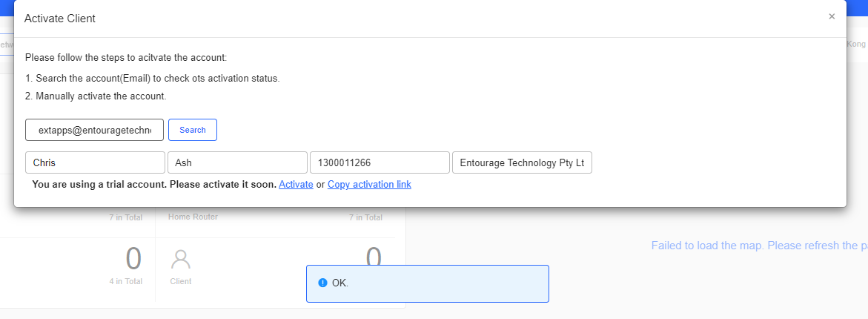Click the Entourage Technology company field
868x319 pixels.
click(x=522, y=162)
